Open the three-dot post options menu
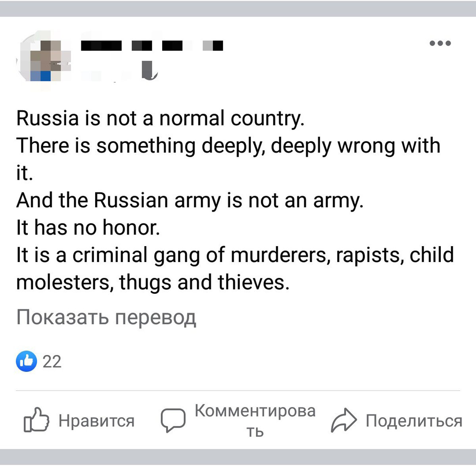 coord(440,43)
